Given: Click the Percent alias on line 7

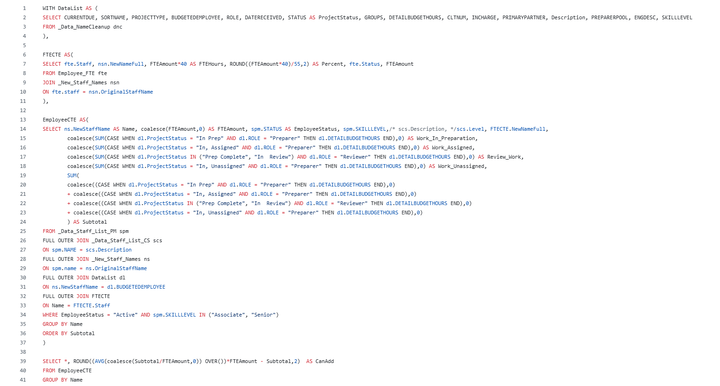Looking at the screenshot, I should click(332, 64).
